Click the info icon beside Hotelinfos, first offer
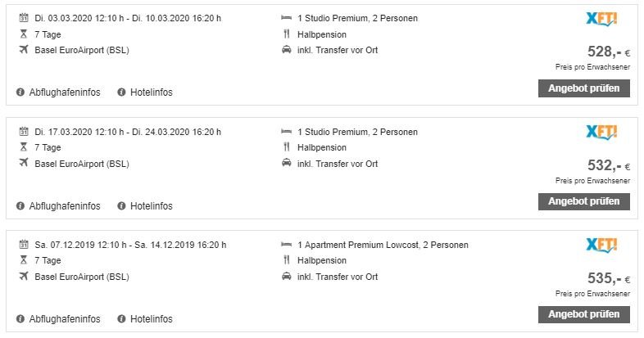 coord(121,92)
